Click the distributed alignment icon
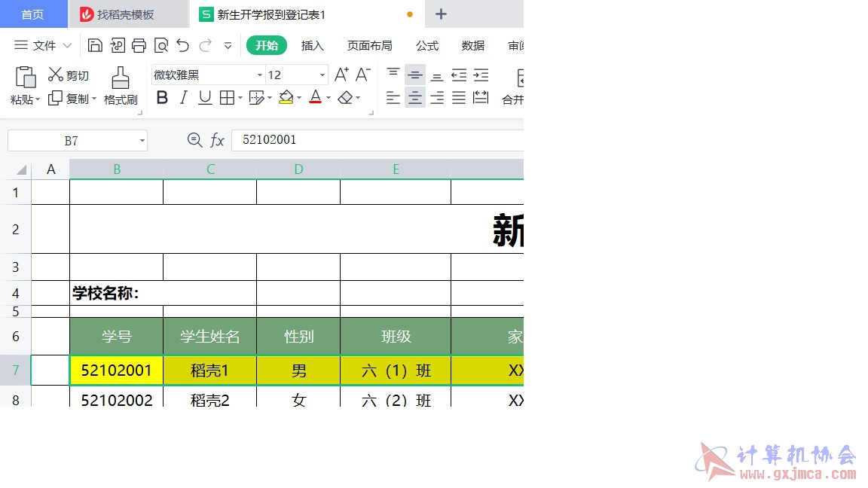The image size is (868, 488). pyautogui.click(x=481, y=98)
